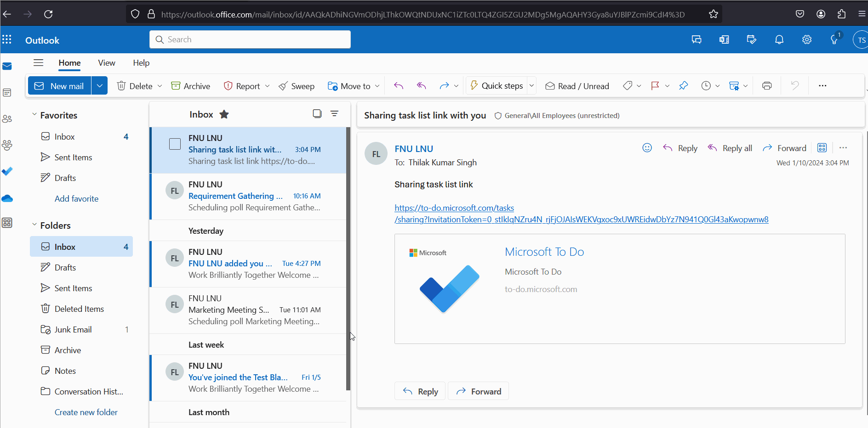
Task: Open the Calendar app in the left sidebar
Action: coord(7,92)
